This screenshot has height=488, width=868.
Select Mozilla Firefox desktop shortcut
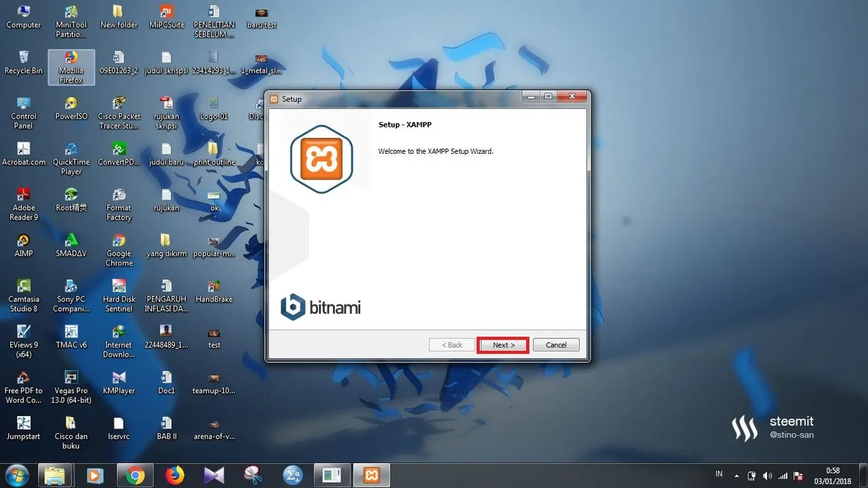point(71,67)
